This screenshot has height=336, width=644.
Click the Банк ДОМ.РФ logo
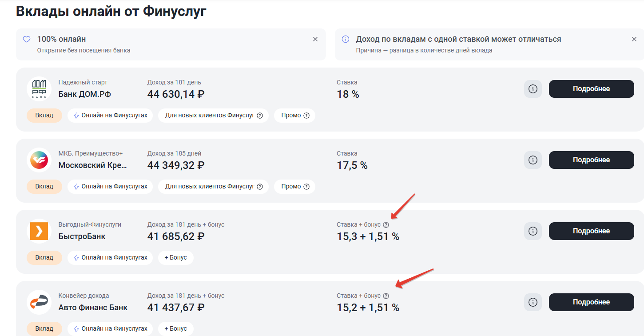(x=39, y=89)
